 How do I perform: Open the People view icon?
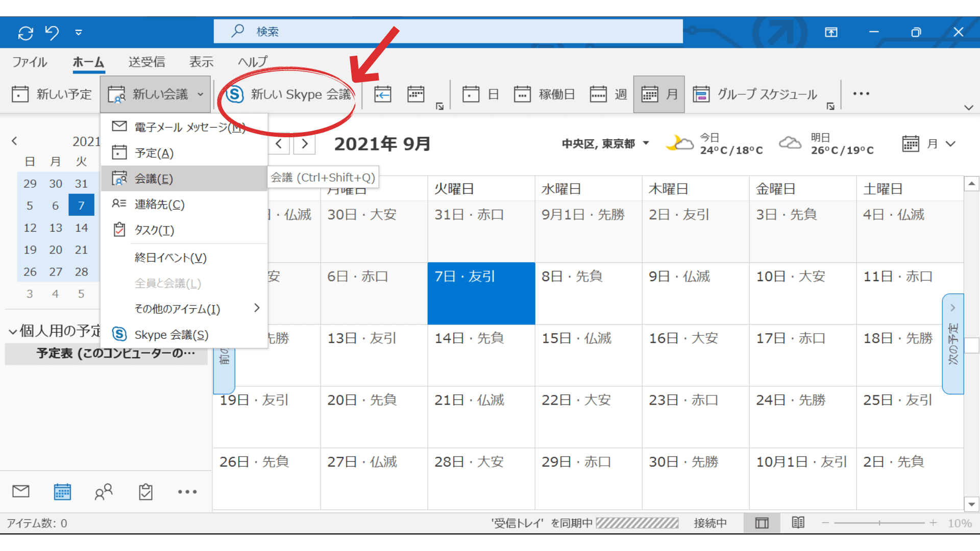click(x=104, y=491)
